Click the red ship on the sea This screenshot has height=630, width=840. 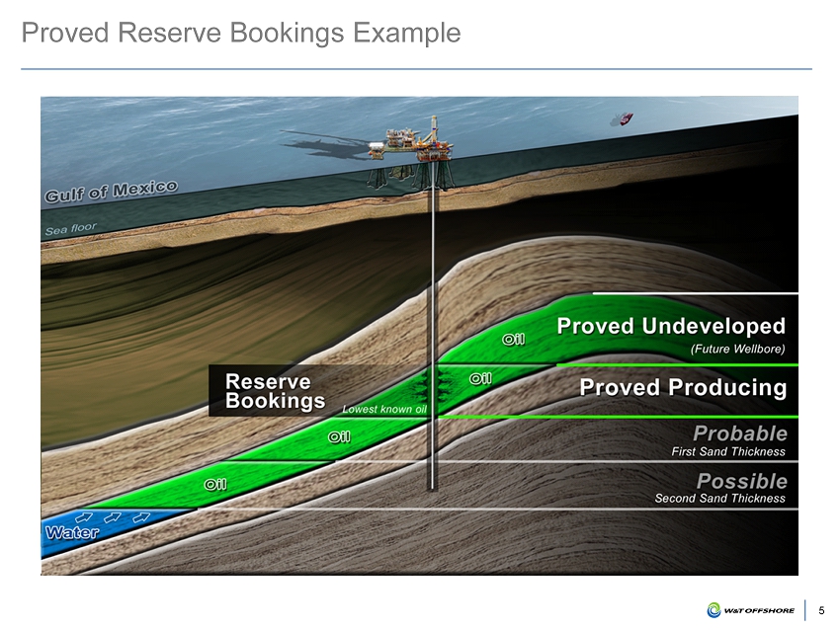pyautogui.click(x=623, y=118)
